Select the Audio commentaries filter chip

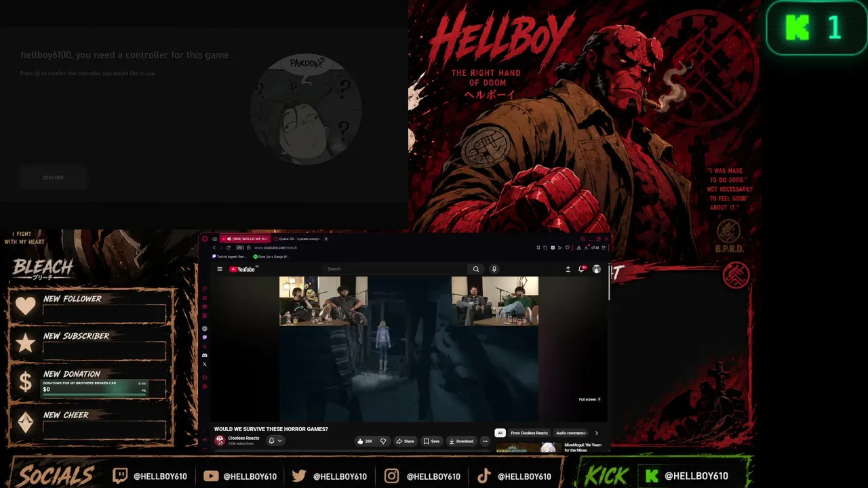pos(572,433)
